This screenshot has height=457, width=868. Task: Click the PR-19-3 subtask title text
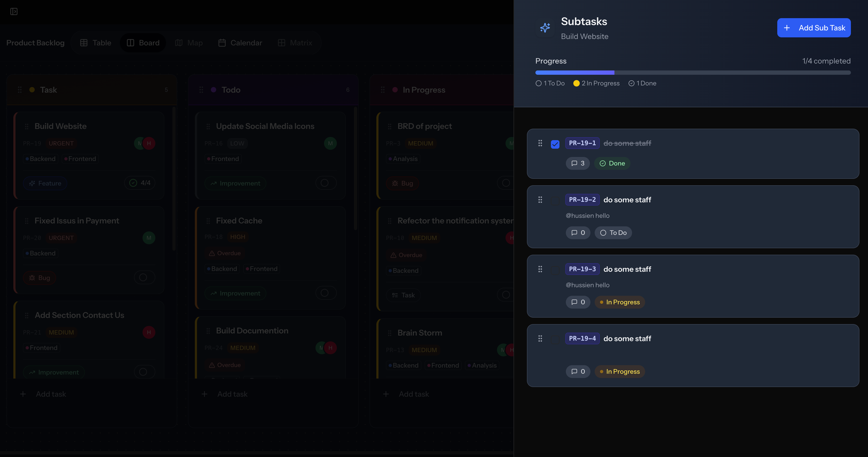coord(627,269)
